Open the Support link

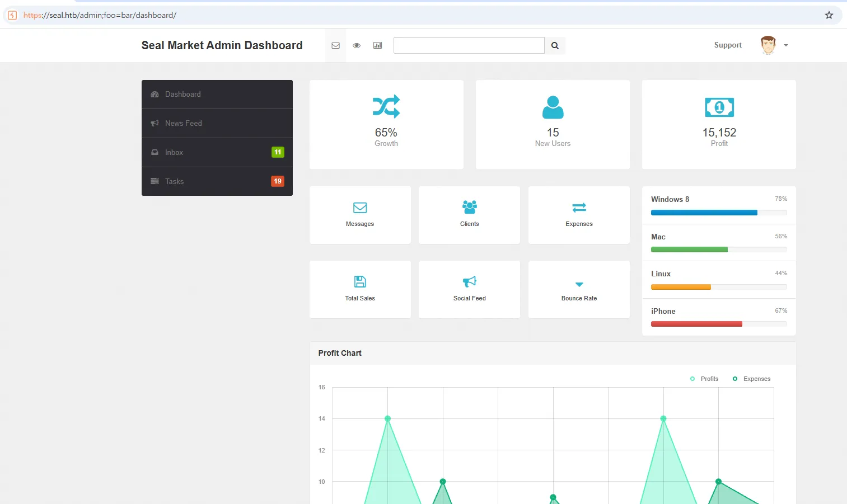[x=728, y=45]
